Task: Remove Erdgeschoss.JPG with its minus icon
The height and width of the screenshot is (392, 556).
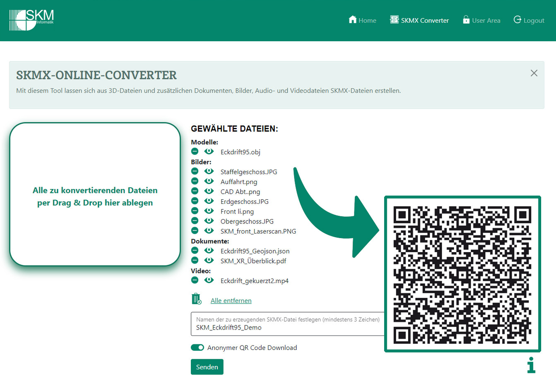Action: (195, 201)
